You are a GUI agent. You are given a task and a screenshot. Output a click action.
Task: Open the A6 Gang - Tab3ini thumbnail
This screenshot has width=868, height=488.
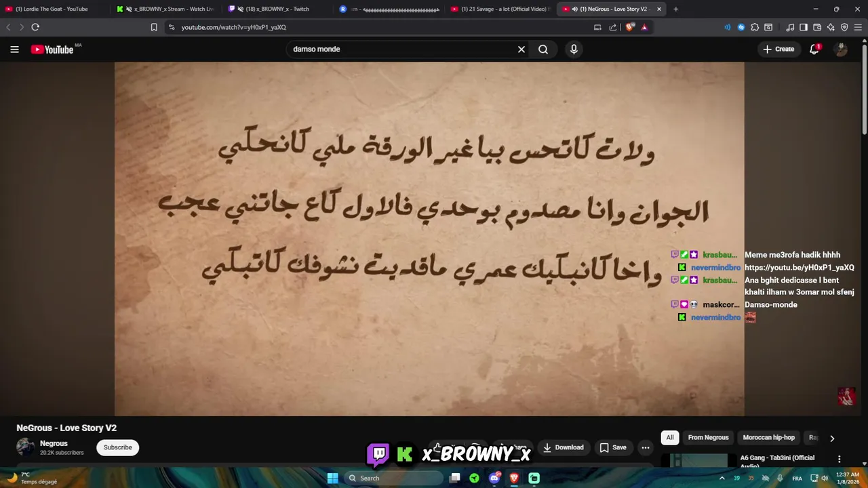pyautogui.click(x=698, y=460)
